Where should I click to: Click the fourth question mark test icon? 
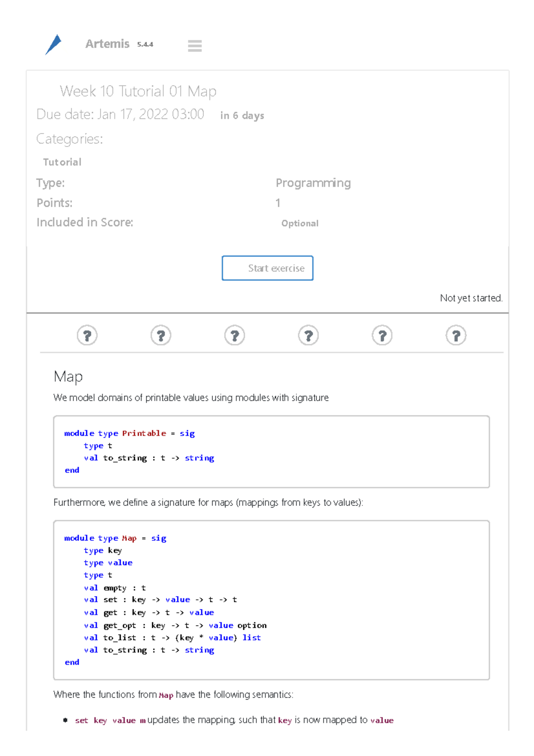[x=308, y=336]
